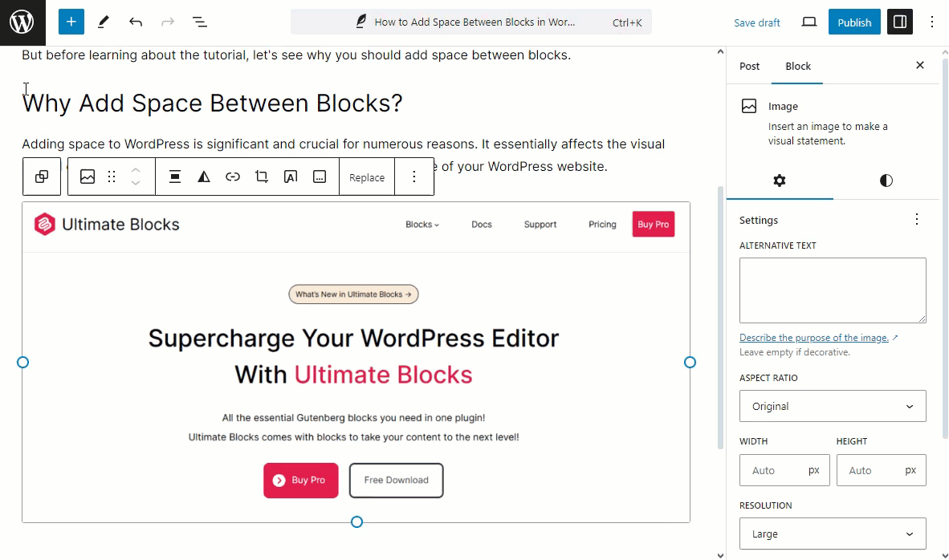Image resolution: width=949 pixels, height=560 pixels.
Task: Click the Replace image button
Action: pyautogui.click(x=367, y=177)
